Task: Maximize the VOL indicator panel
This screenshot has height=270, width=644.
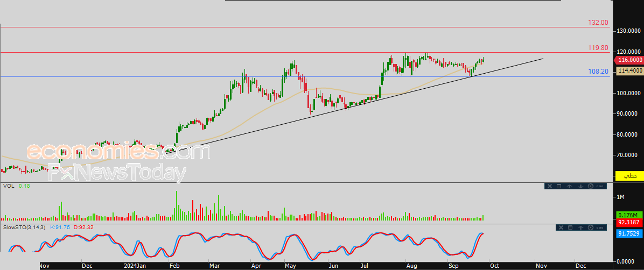Action: tap(559, 186)
